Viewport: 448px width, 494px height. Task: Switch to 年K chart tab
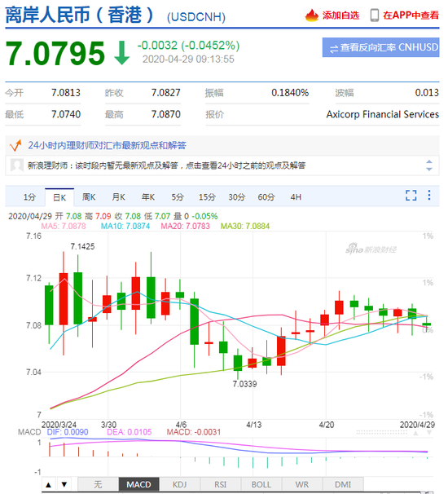point(148,197)
